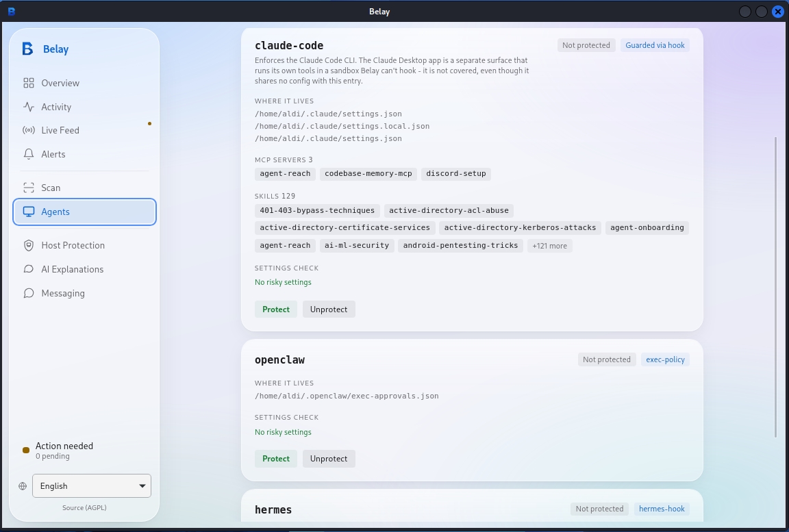The width and height of the screenshot is (789, 532).
Task: Open Live Feed from the sidebar
Action: (84, 130)
